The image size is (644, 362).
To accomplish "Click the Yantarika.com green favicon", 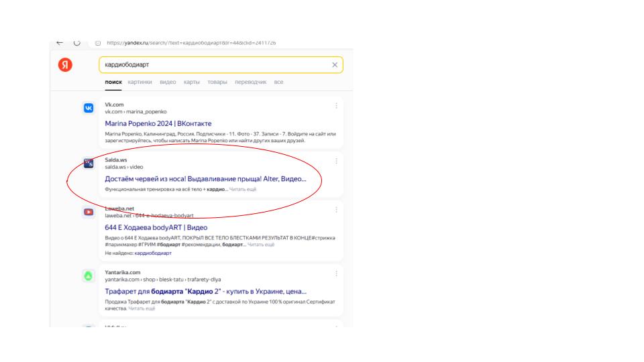I will click(x=89, y=276).
